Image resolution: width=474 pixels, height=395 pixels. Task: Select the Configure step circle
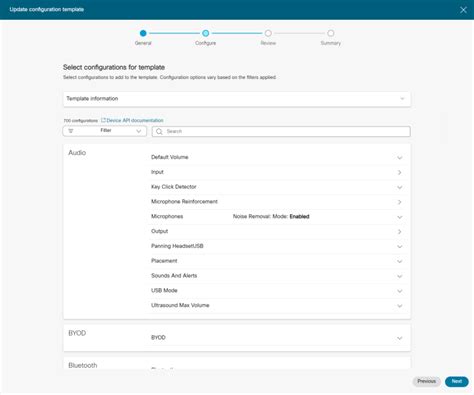(x=206, y=33)
